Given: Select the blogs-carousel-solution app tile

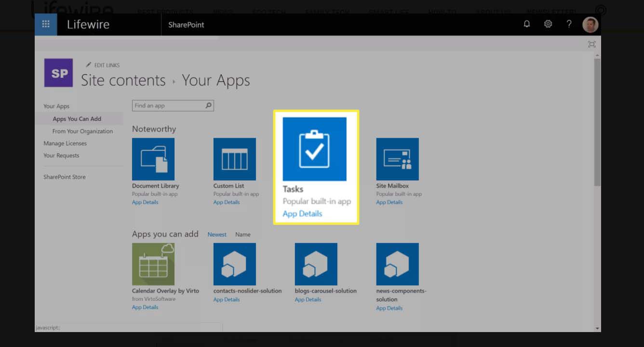Looking at the screenshot, I should (x=316, y=264).
